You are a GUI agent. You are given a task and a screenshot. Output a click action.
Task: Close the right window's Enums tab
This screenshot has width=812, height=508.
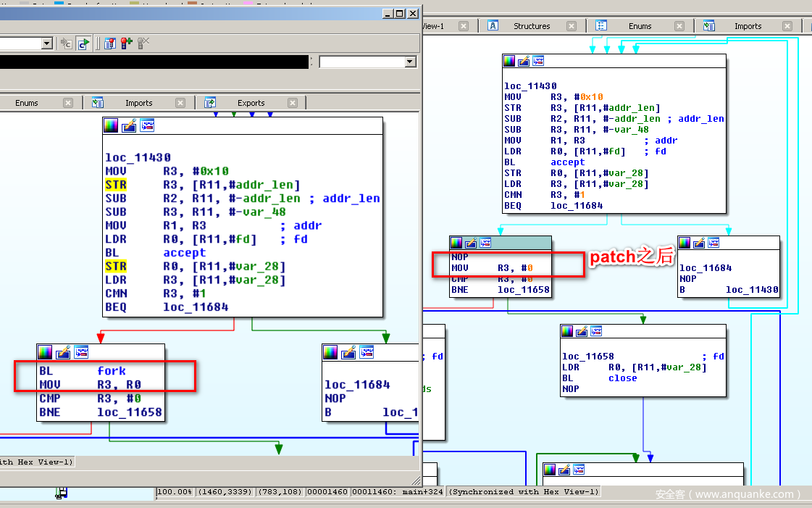[679, 26]
